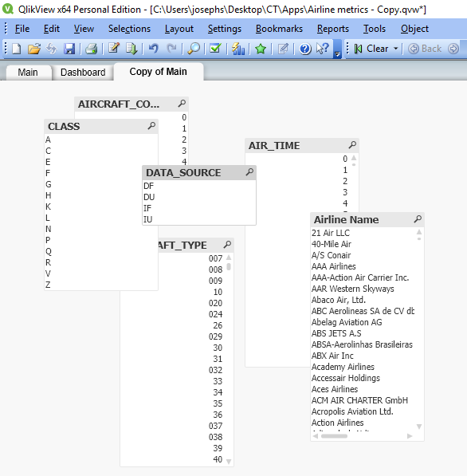Expand the toolbar overflow options arrow
The width and height of the screenshot is (467, 476).
coord(337,54)
